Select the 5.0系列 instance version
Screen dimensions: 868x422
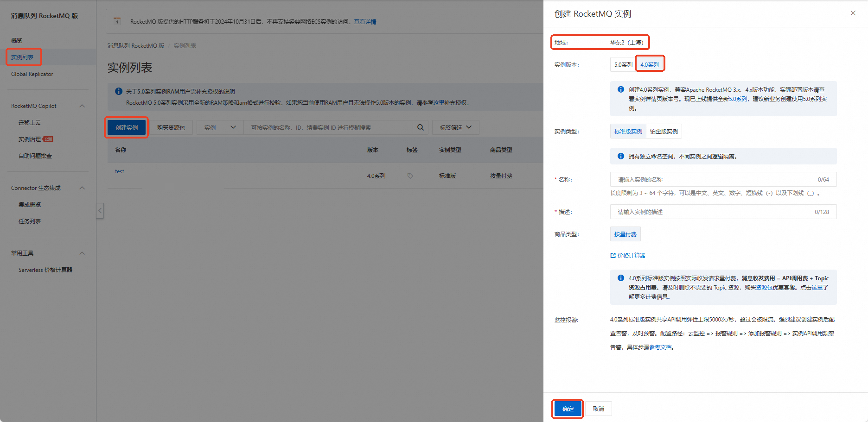click(x=623, y=64)
